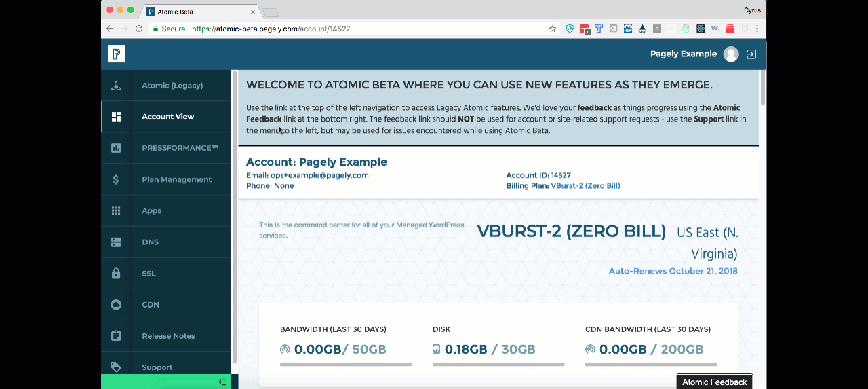Click the bandwidth gauge icon
This screenshot has width=868, height=389.
coord(285,350)
